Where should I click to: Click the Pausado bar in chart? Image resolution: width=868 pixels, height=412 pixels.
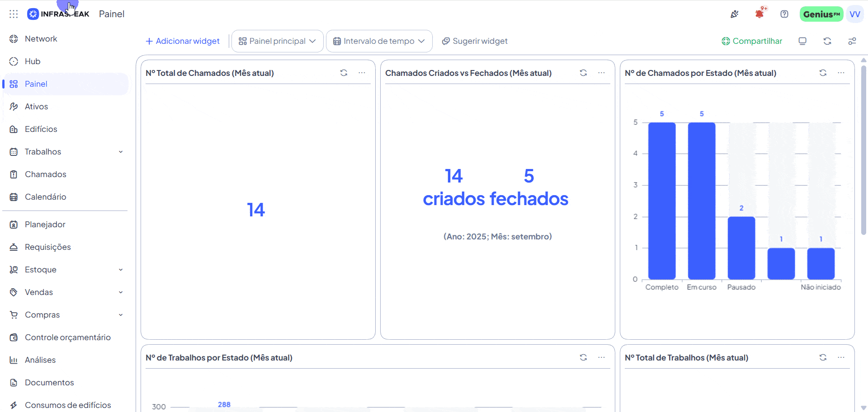click(741, 248)
